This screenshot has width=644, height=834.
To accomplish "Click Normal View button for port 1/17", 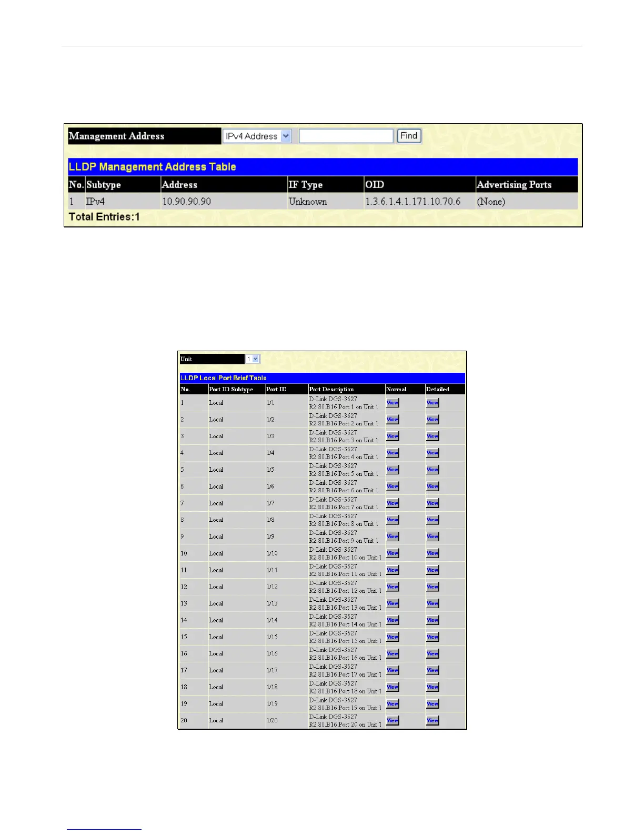I will click(393, 670).
